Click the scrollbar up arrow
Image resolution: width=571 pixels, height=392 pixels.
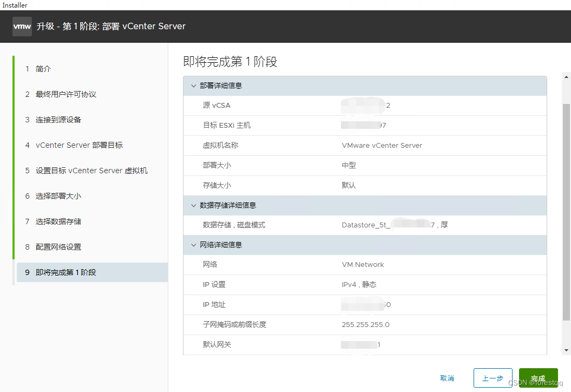tap(566, 77)
